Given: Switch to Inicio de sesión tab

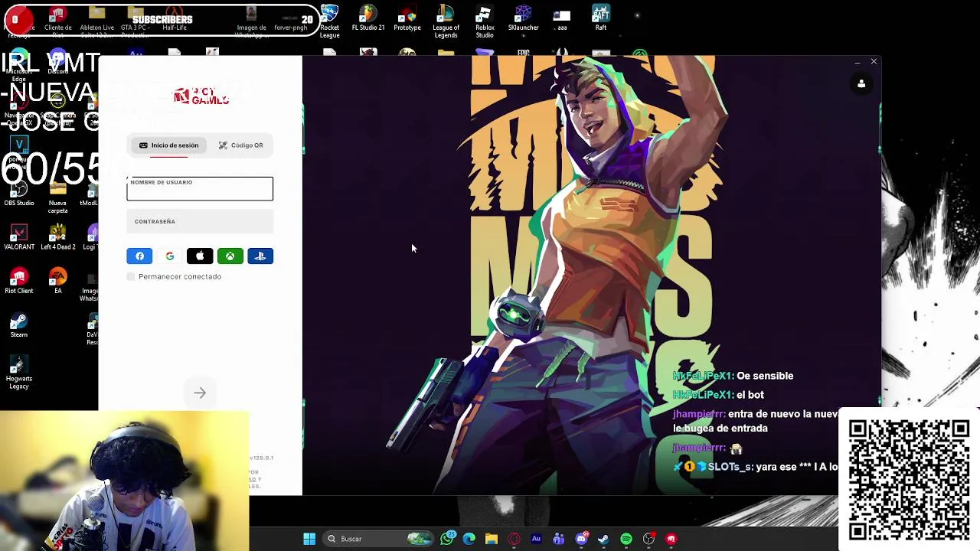Looking at the screenshot, I should tap(168, 145).
